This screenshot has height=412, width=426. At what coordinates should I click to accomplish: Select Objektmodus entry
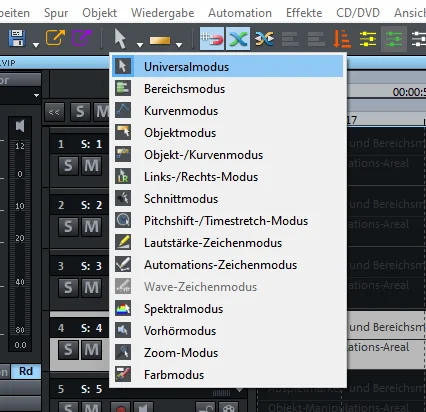click(228, 133)
